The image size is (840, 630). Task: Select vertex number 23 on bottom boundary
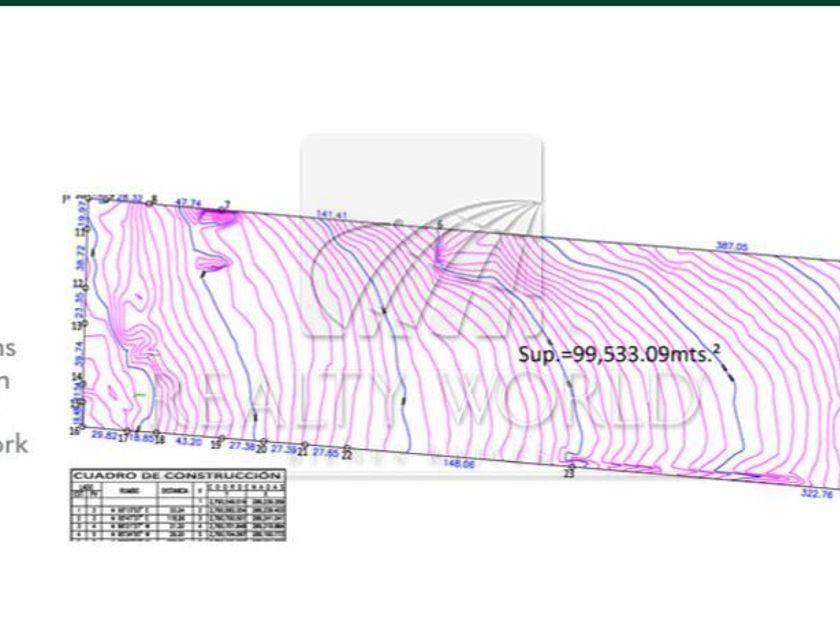(569, 474)
